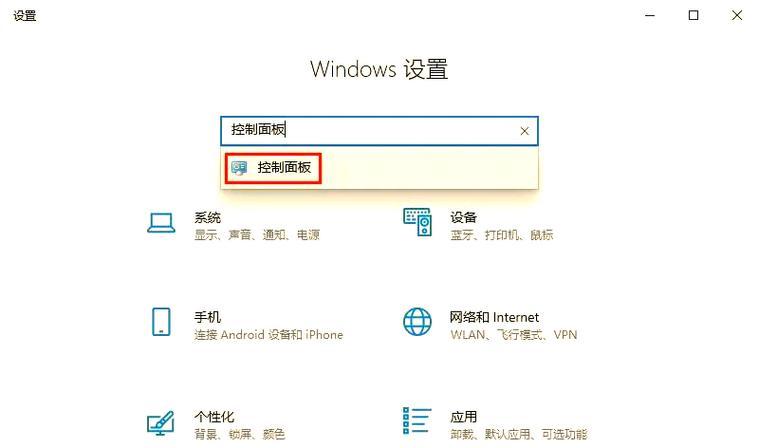Minimize the 设置 window

[650, 15]
